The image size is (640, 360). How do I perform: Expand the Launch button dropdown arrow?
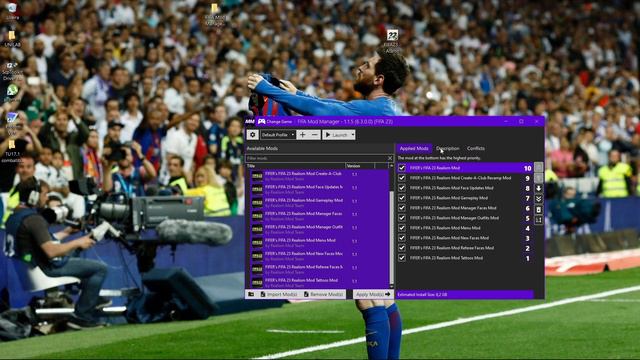353,135
